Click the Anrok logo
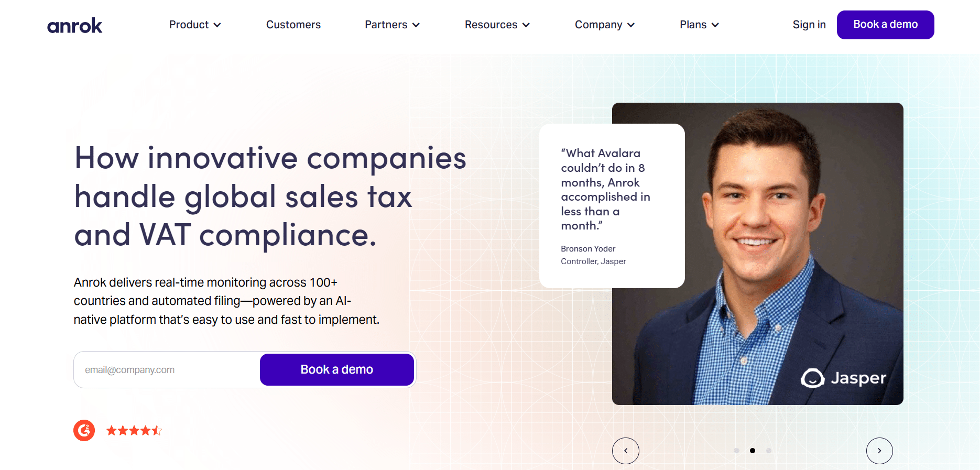This screenshot has height=470, width=980. click(74, 25)
